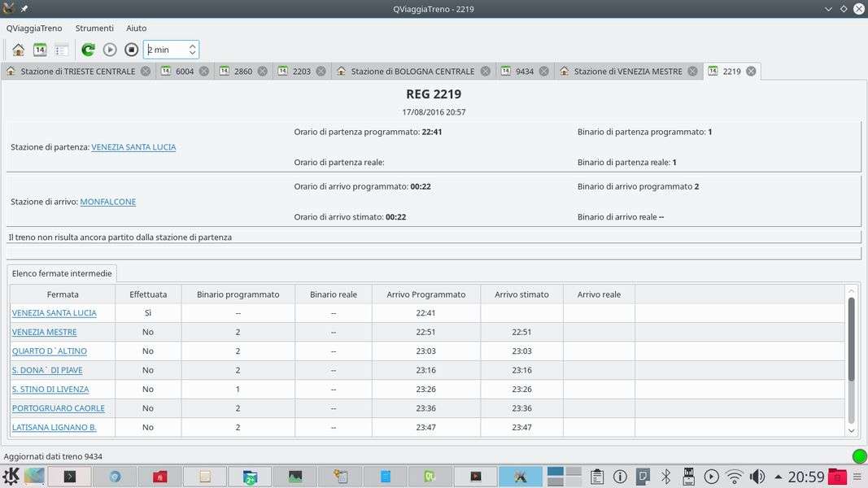Close the Stazione di TRIESTE CENTRALE tab
Image resolution: width=868 pixels, height=488 pixels.
pos(146,72)
